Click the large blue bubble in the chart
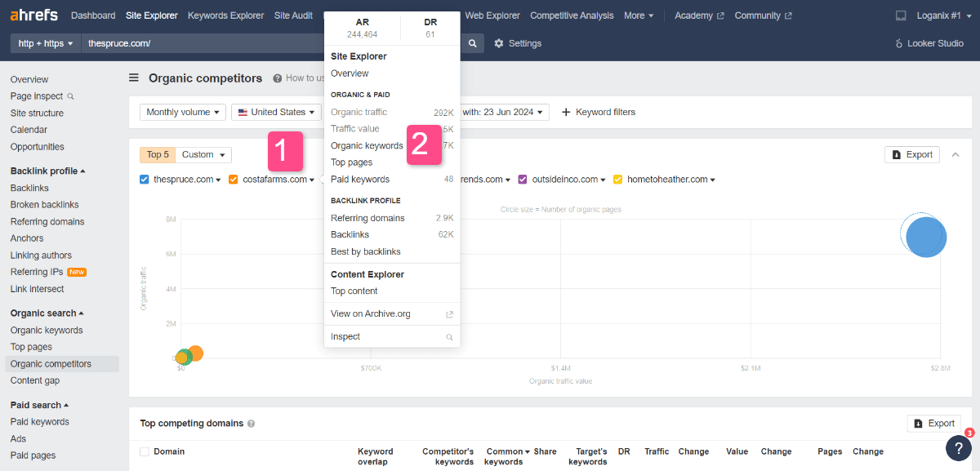The image size is (980, 471). (x=926, y=237)
